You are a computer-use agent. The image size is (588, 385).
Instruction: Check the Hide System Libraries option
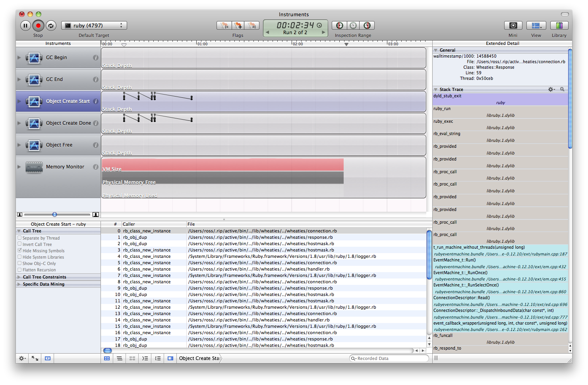pyautogui.click(x=19, y=257)
